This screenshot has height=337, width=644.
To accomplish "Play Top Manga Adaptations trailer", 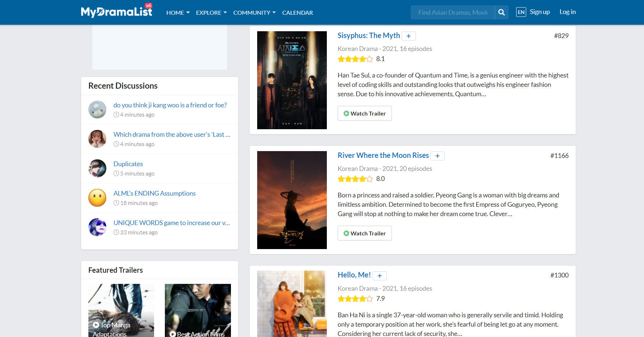I will 121,310.
